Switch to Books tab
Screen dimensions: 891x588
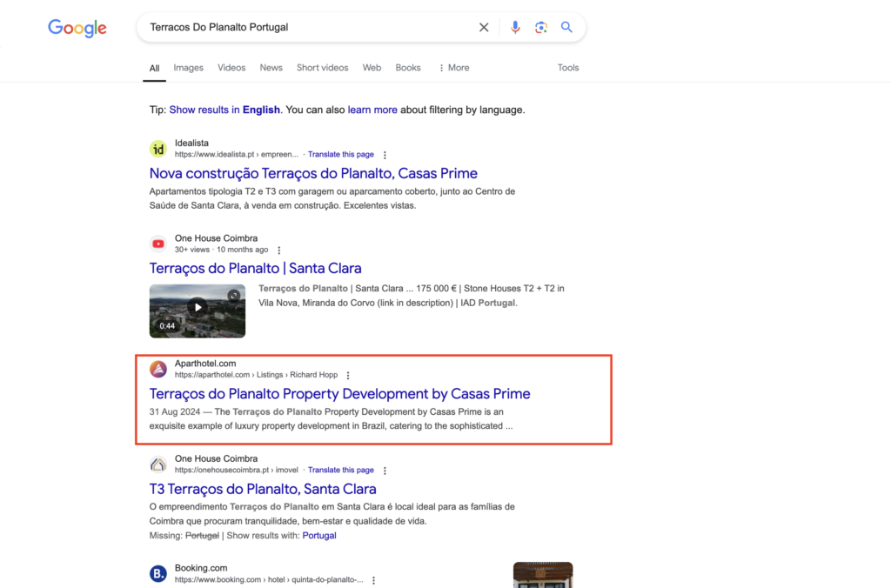408,68
